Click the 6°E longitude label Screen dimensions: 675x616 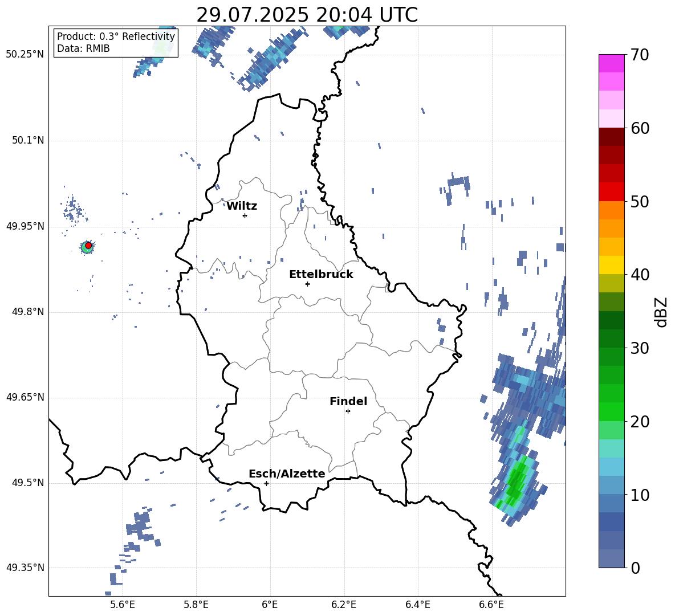[x=270, y=605]
